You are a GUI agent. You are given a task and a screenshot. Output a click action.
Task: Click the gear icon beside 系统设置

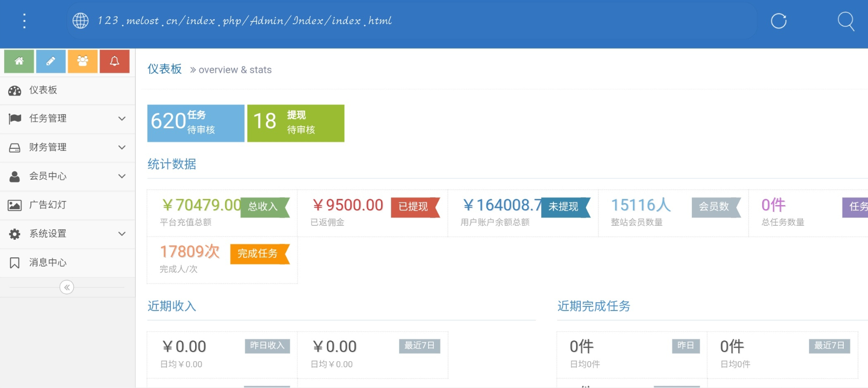tap(14, 234)
